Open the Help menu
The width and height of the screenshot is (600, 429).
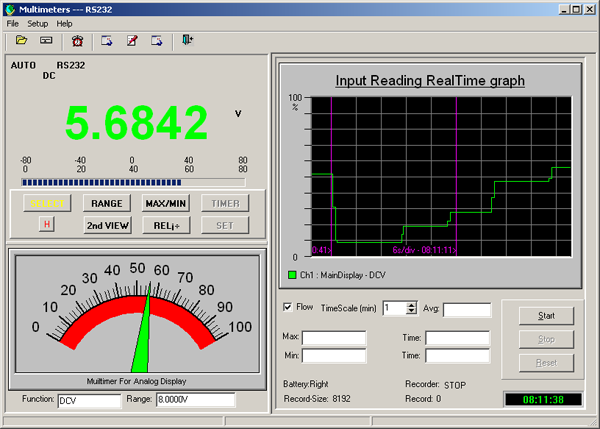tap(64, 24)
